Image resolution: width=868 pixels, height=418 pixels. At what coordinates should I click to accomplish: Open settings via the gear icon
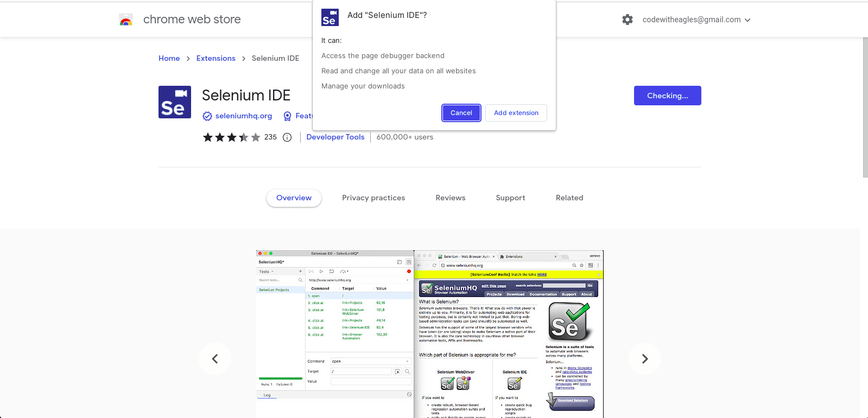click(x=628, y=20)
